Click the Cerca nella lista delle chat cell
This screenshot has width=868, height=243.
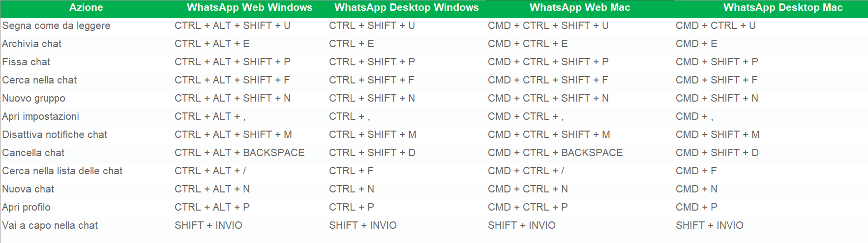62,171
